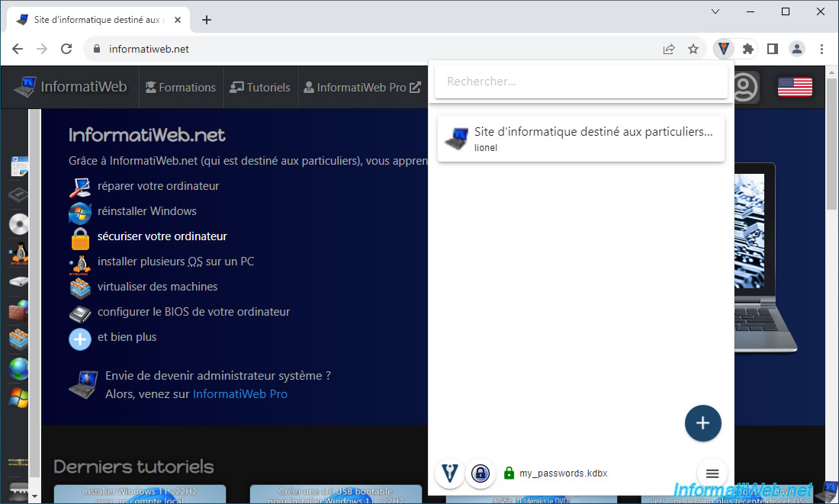Add a new entry with plus button
Screen dimensions: 839x504
point(702,423)
